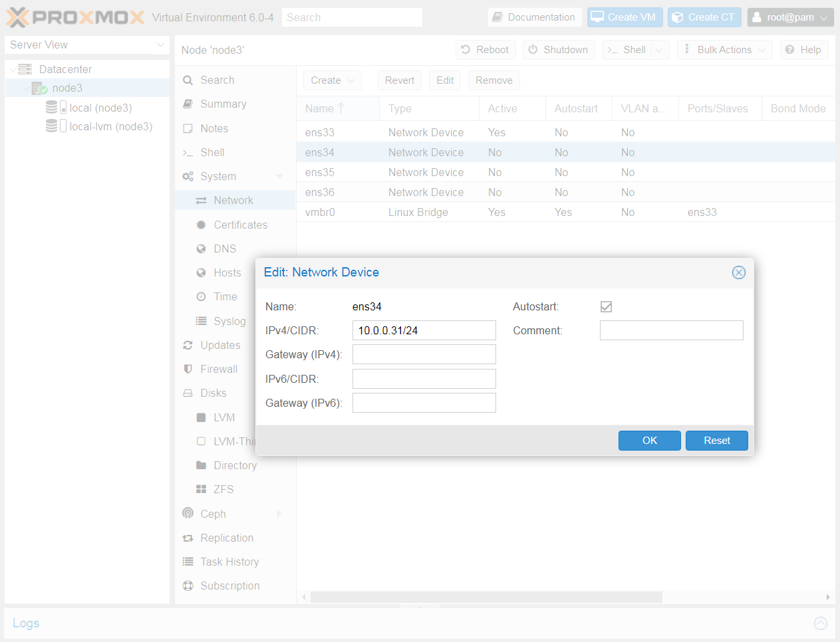Click the top Search box

click(352, 17)
